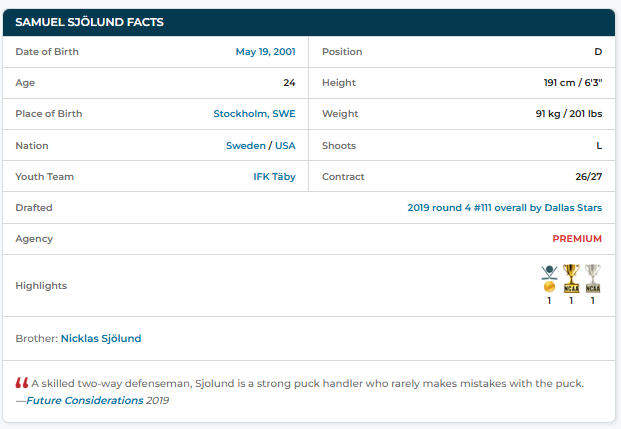Screen dimensions: 621x429
Task: Click the red quotation mark icon
Action: coord(22,384)
